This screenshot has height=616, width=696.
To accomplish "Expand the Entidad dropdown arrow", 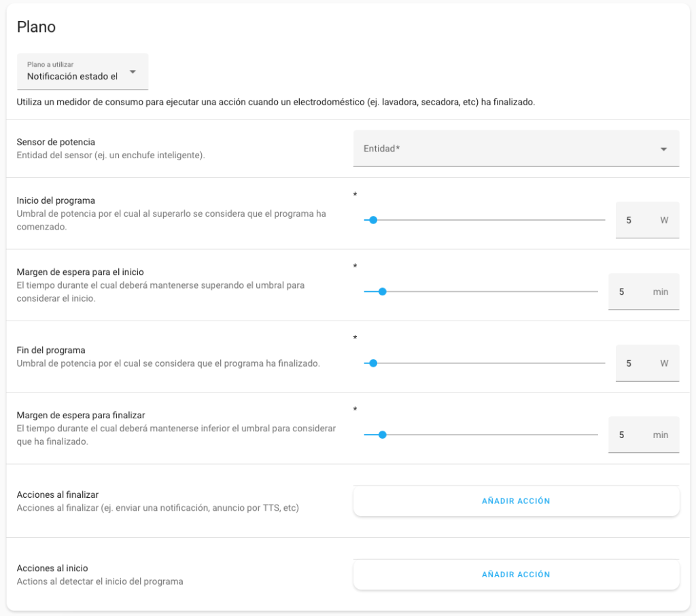I will coord(663,149).
